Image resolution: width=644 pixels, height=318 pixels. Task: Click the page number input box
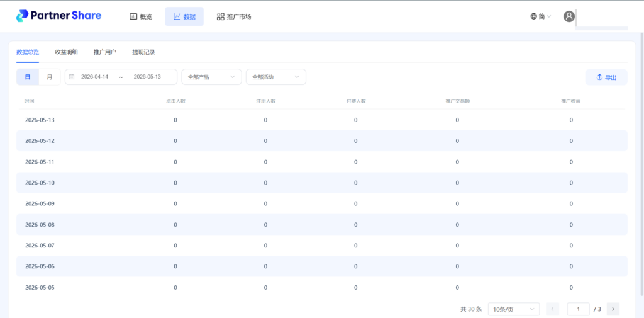(x=579, y=309)
